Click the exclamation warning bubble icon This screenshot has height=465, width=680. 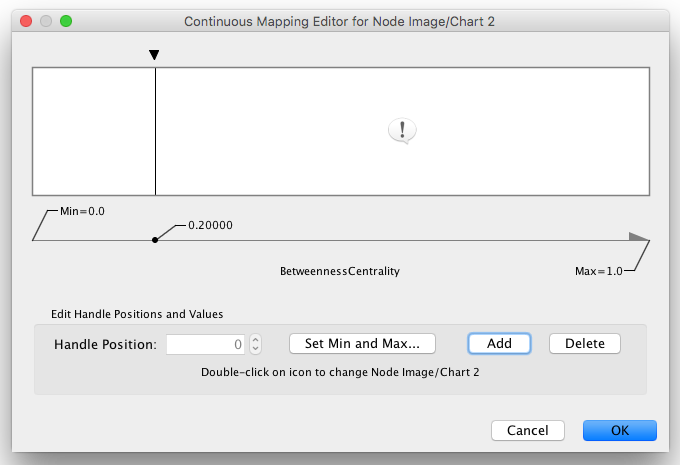(x=402, y=130)
